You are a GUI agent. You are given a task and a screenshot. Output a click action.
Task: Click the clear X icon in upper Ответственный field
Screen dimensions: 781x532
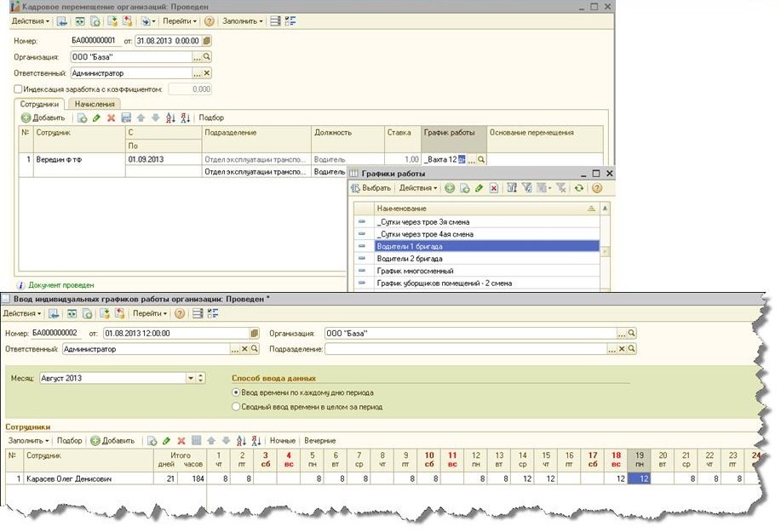207,73
